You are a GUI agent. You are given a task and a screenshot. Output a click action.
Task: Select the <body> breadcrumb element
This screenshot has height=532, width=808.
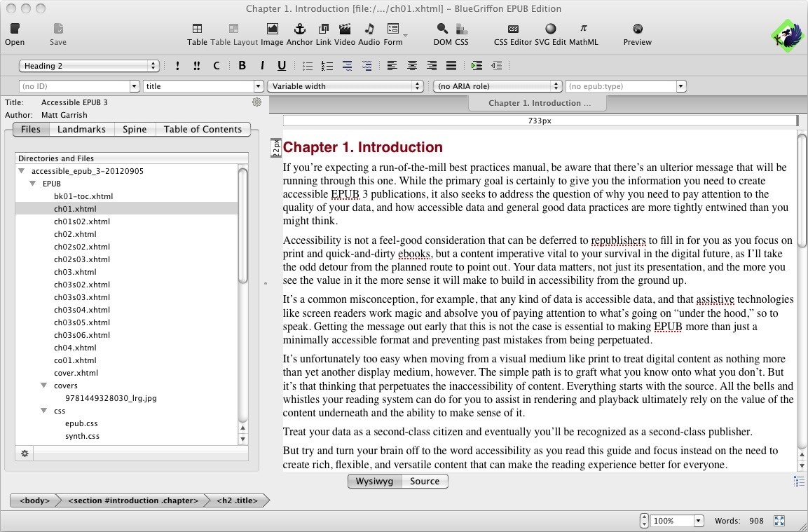point(34,500)
